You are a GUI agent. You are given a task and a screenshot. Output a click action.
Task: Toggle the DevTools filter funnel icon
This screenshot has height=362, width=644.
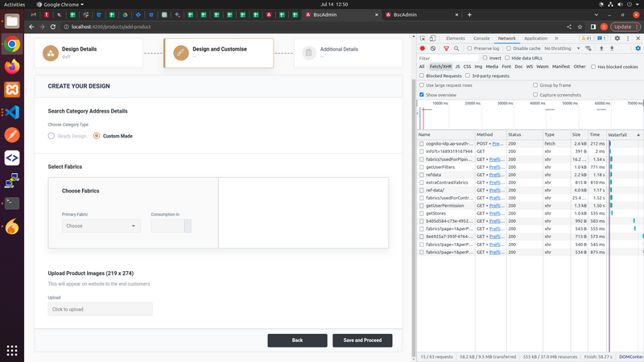[x=446, y=48]
